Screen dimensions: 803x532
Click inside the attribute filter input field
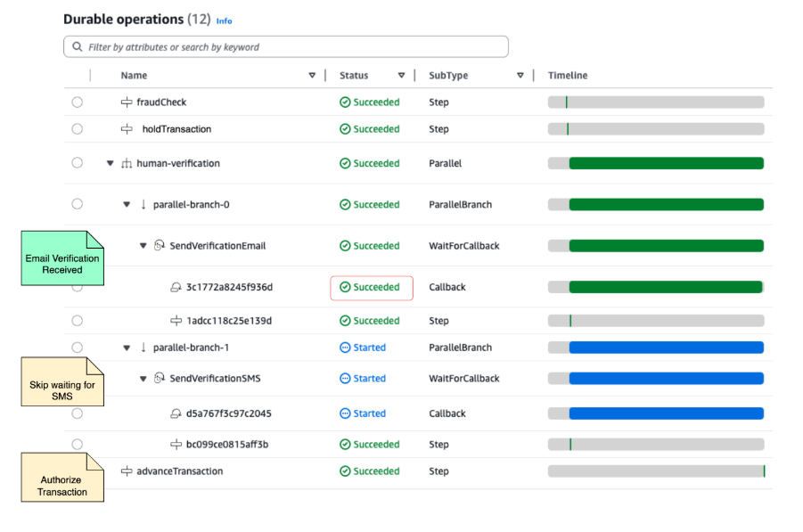[267, 45]
